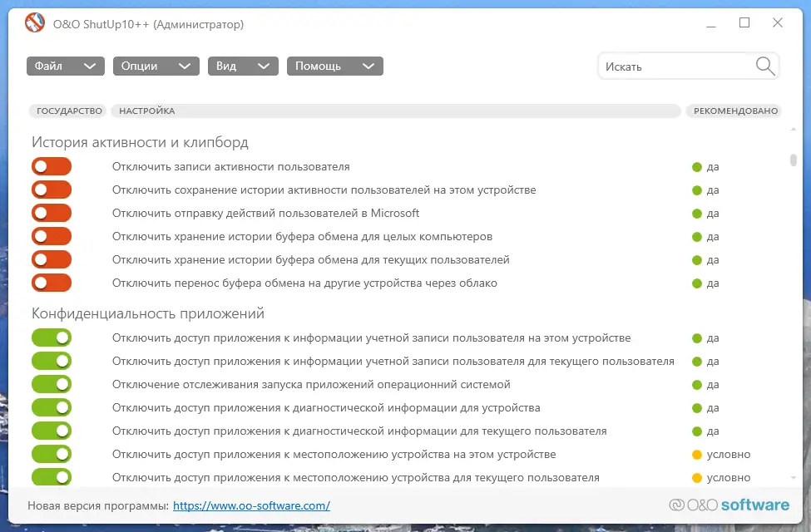Image resolution: width=811 pixels, height=532 pixels.
Task: Toggle app launch tracking by operating system switch
Action: coord(52,384)
